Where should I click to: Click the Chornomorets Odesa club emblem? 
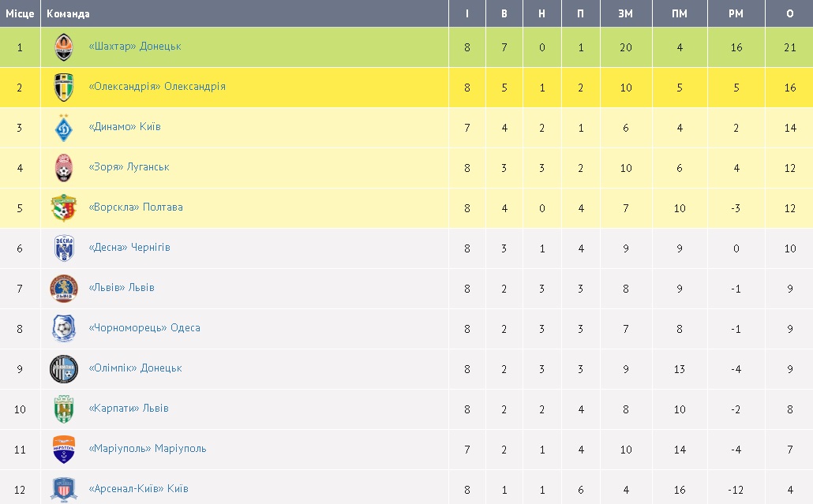[64, 329]
